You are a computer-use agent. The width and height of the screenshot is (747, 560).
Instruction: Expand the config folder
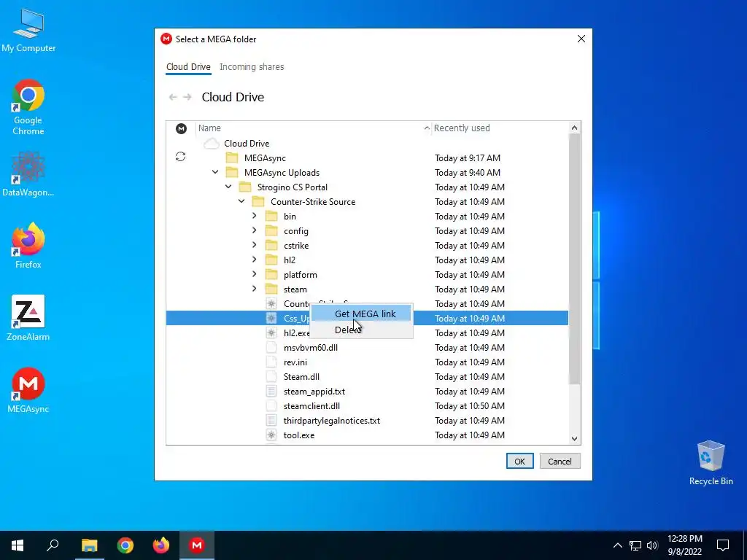[x=255, y=231]
